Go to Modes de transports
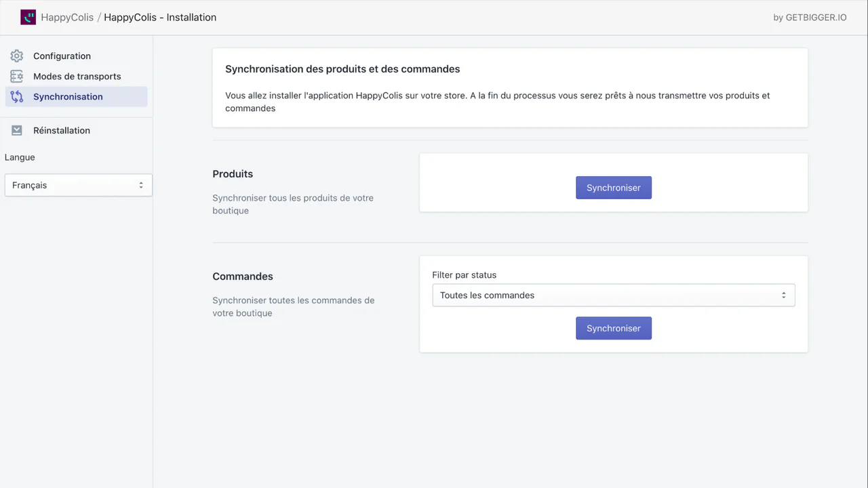868x488 pixels. point(76,77)
